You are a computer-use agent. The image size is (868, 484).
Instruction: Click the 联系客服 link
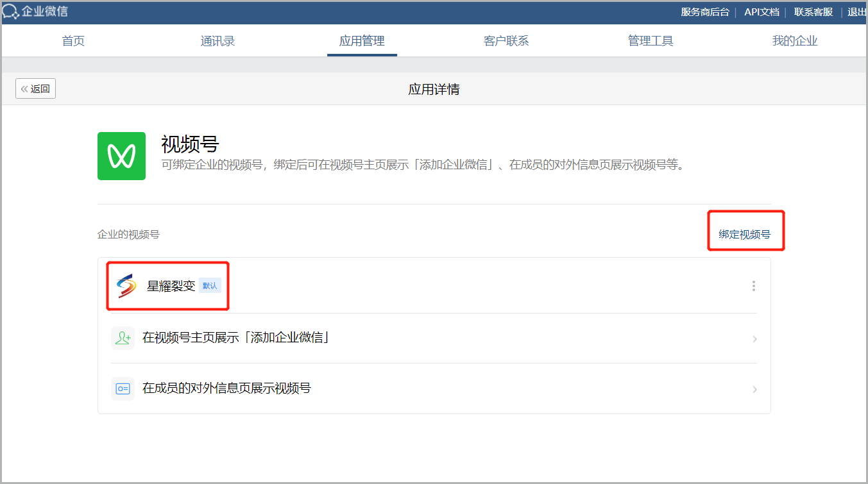pos(813,12)
